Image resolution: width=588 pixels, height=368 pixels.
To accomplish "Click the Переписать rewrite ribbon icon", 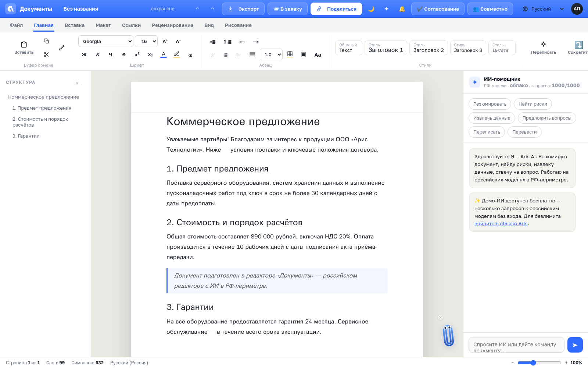I will 544,47.
